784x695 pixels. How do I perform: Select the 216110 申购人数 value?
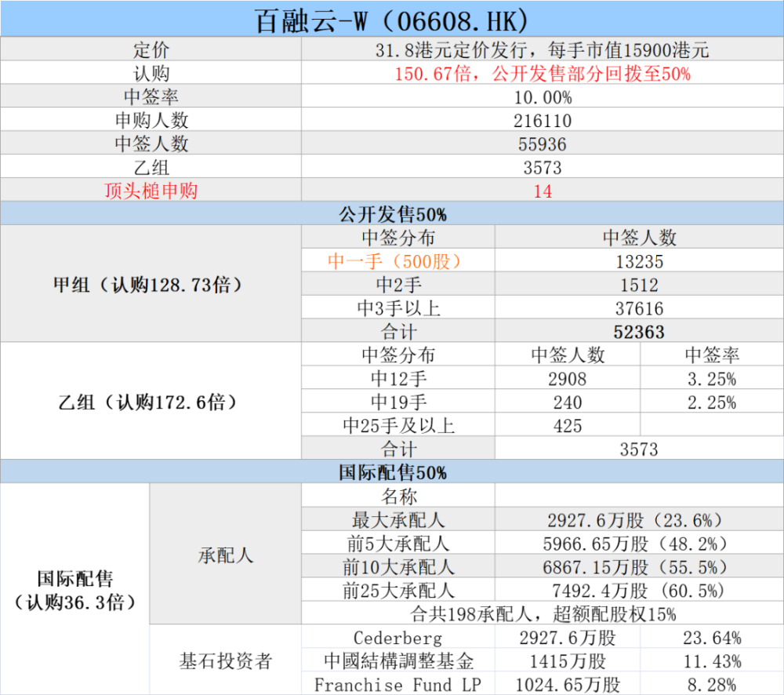pos(542,121)
